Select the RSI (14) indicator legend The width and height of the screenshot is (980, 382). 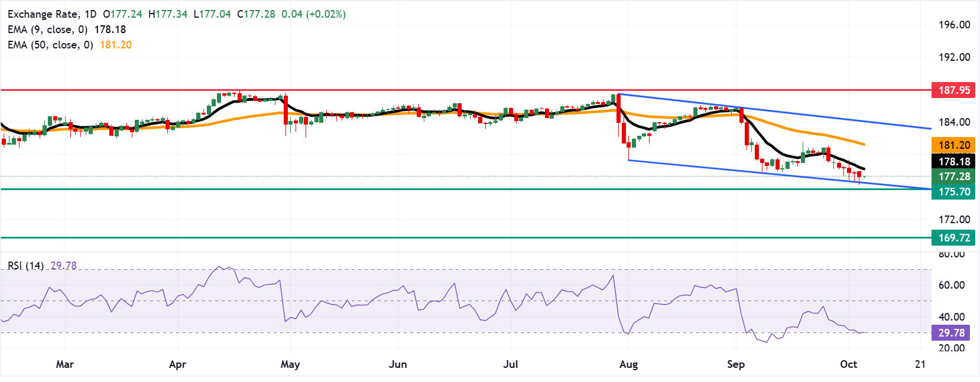[x=26, y=266]
